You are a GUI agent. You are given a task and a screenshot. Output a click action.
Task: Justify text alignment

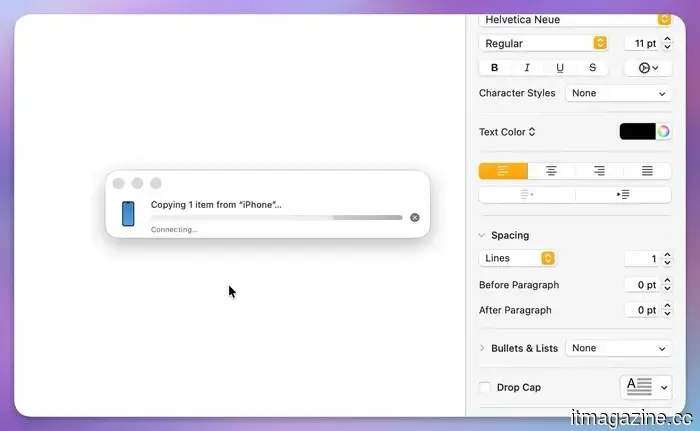tap(647, 171)
